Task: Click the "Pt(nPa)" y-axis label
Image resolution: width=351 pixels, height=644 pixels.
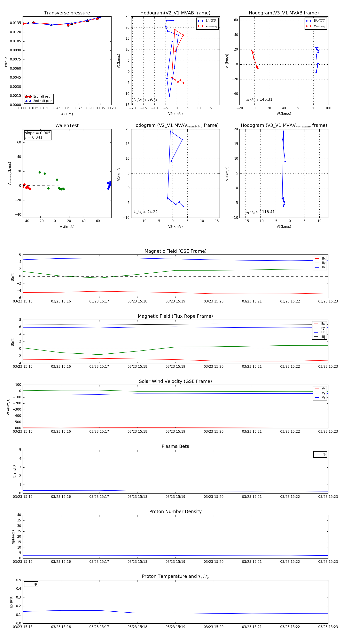Action: [6, 61]
